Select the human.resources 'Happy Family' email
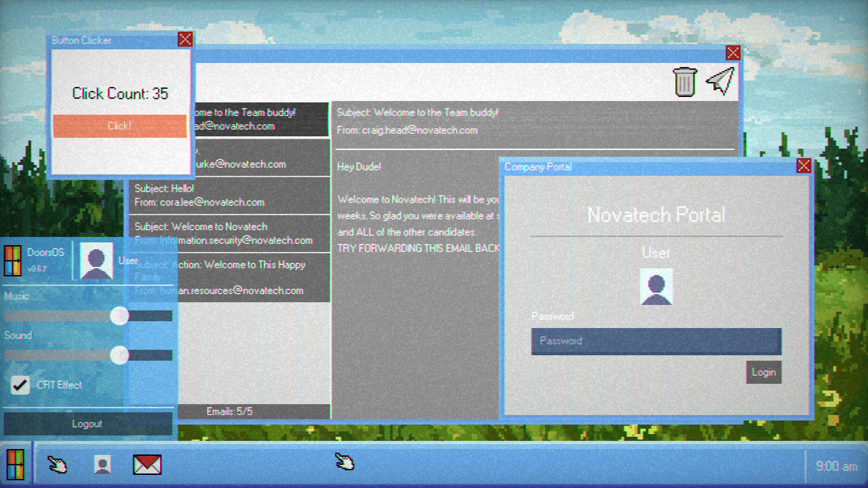This screenshot has height=488, width=868. tap(229, 277)
